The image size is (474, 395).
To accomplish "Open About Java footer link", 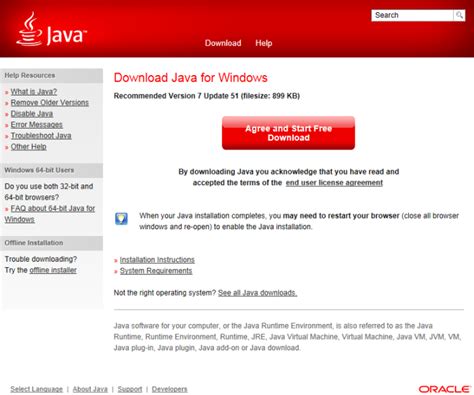I will [x=90, y=389].
